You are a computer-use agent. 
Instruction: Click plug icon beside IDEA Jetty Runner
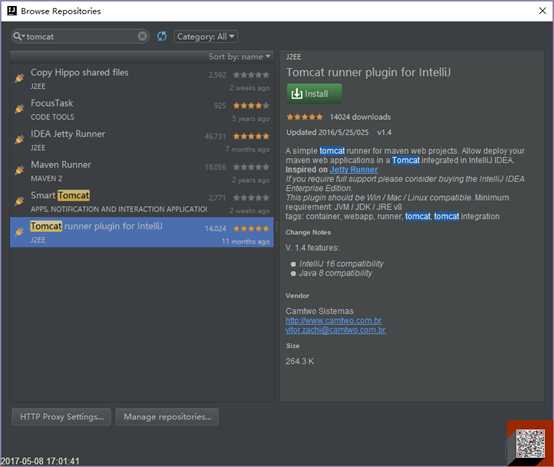coord(19,139)
